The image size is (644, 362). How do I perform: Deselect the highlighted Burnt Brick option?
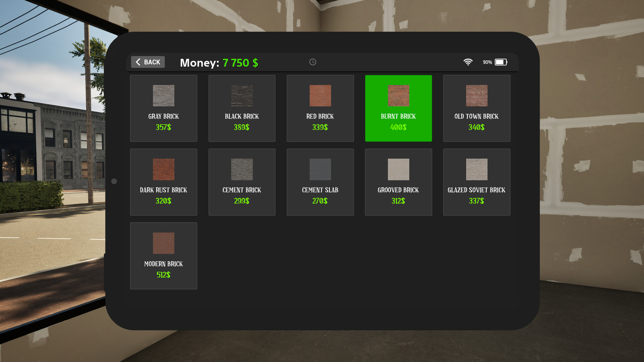pyautogui.click(x=398, y=108)
